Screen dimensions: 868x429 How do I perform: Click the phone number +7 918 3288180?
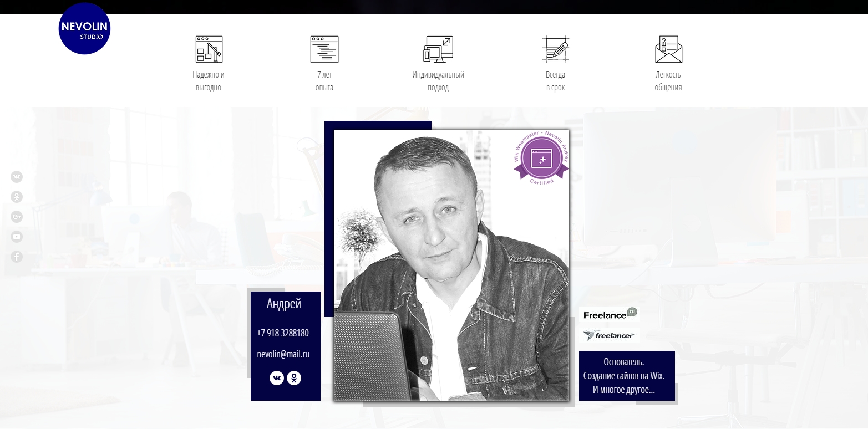coord(283,333)
